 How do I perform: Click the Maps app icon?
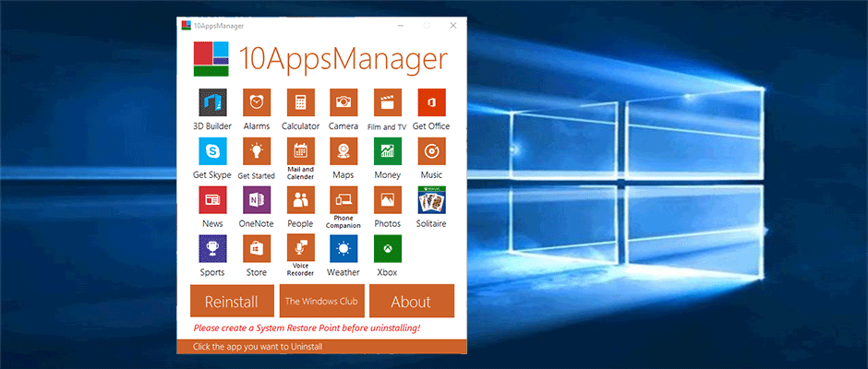click(344, 151)
